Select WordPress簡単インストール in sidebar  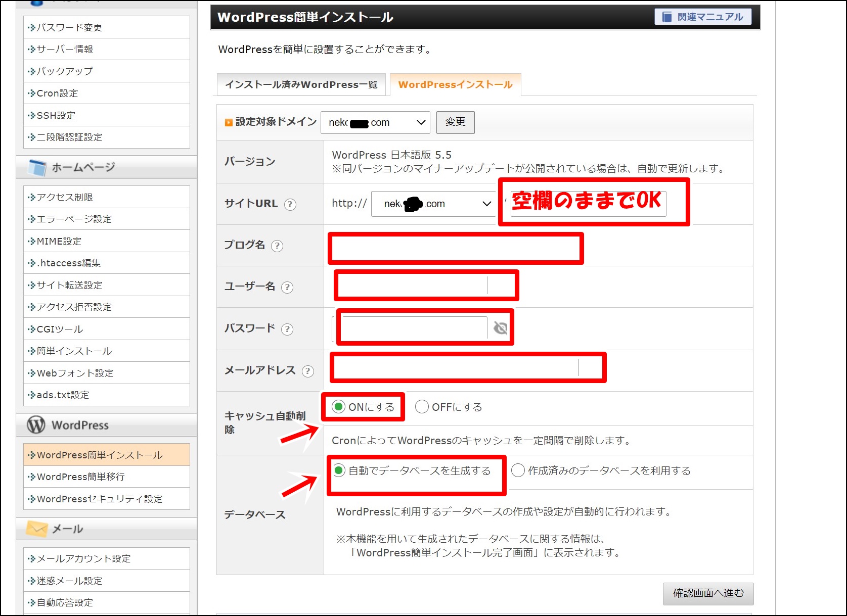(x=107, y=455)
